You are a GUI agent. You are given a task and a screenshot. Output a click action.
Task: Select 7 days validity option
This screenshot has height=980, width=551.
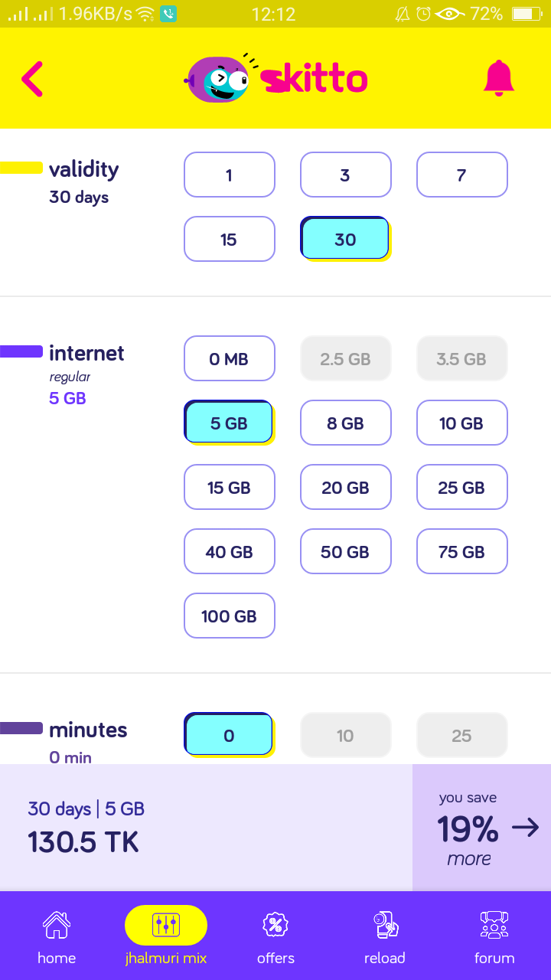pyautogui.click(x=461, y=175)
